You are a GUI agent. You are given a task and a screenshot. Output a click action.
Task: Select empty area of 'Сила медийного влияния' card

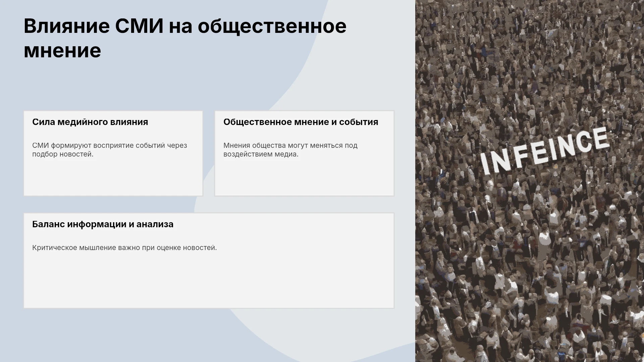coord(113,178)
